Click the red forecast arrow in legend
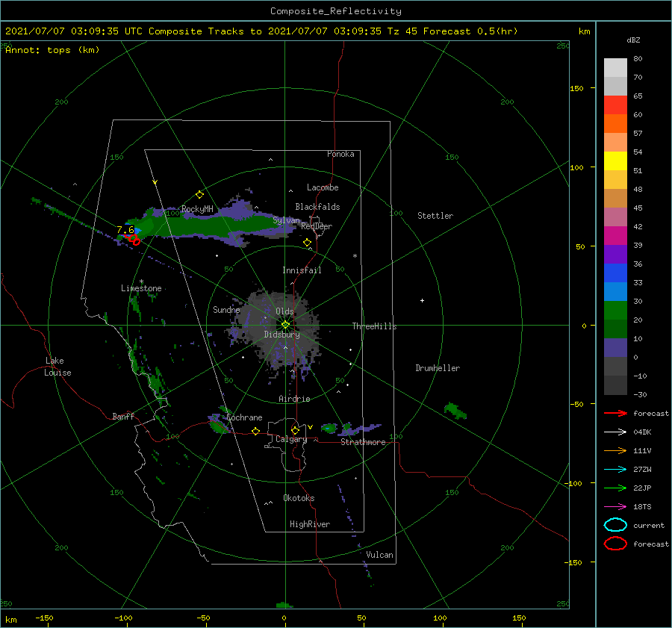 pos(615,413)
